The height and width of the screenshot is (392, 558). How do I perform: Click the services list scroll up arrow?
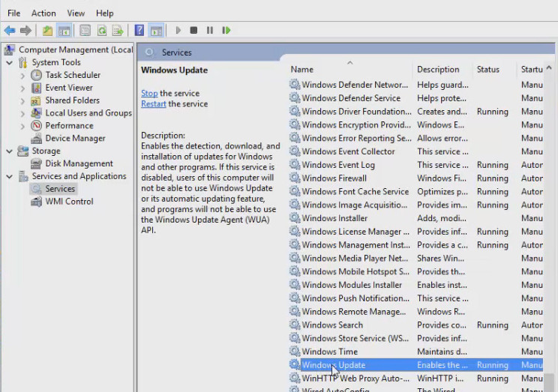tap(549, 67)
